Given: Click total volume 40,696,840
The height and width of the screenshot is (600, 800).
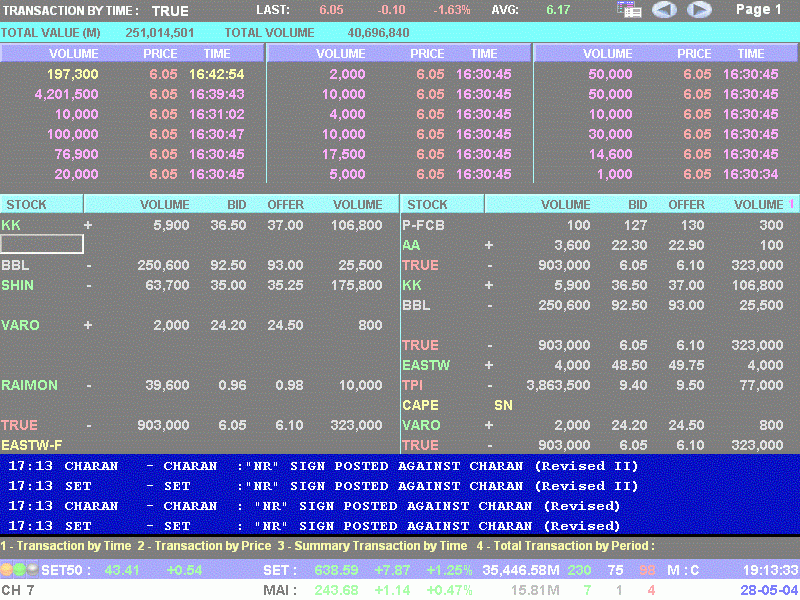Looking at the screenshot, I should tap(378, 33).
